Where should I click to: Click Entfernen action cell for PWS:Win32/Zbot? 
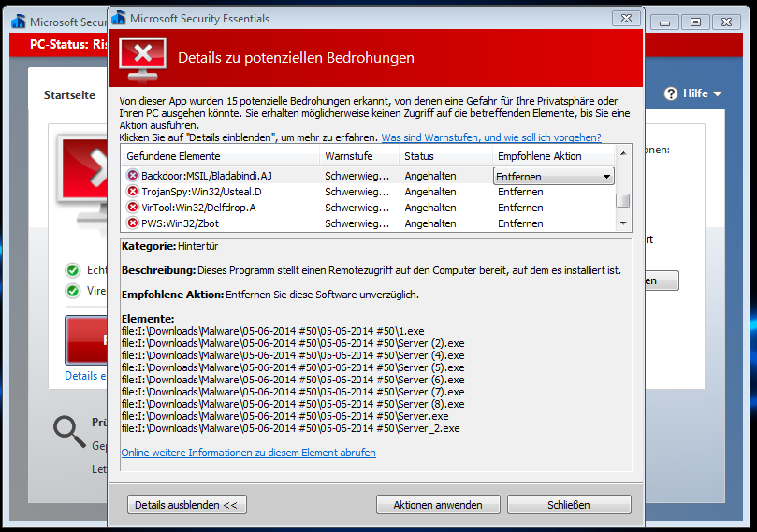[520, 223]
